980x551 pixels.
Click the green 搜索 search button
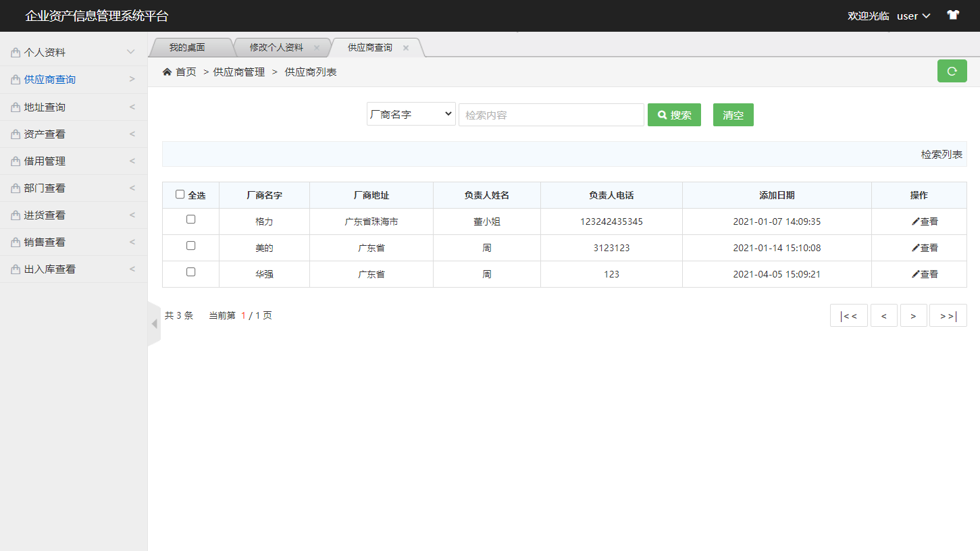click(674, 114)
